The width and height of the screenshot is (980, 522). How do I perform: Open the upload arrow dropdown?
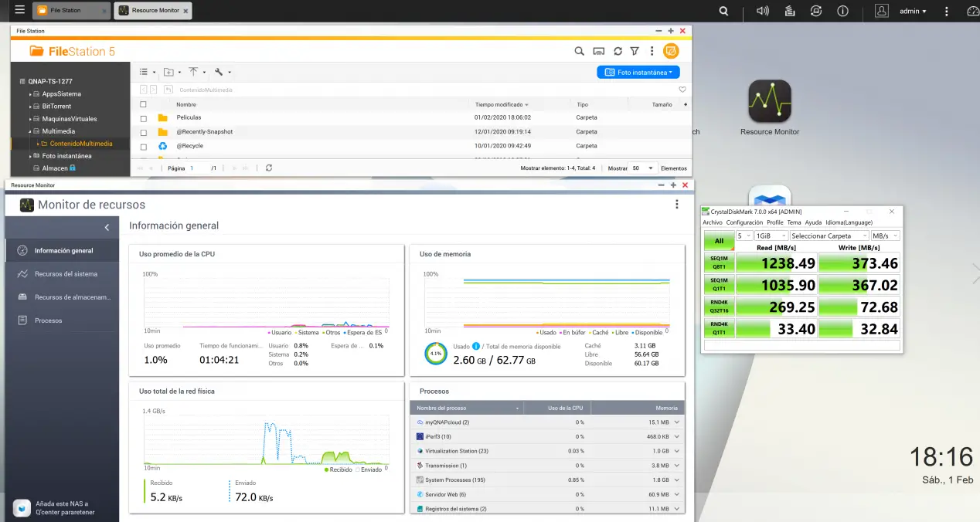pyautogui.click(x=197, y=72)
